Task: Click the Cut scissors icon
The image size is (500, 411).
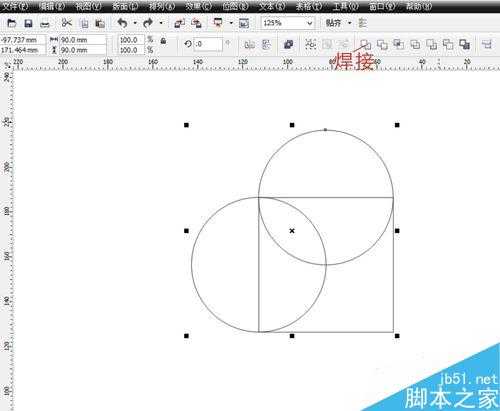Action: pos(67,23)
